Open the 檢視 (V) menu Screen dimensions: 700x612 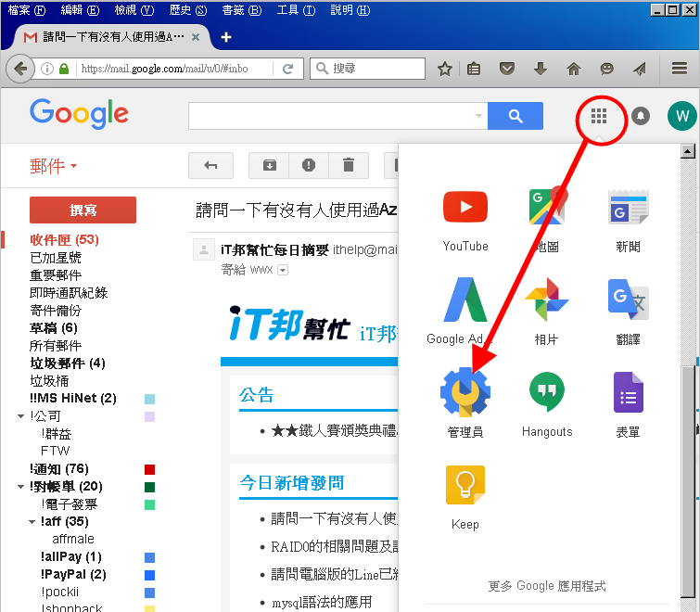[x=134, y=10]
